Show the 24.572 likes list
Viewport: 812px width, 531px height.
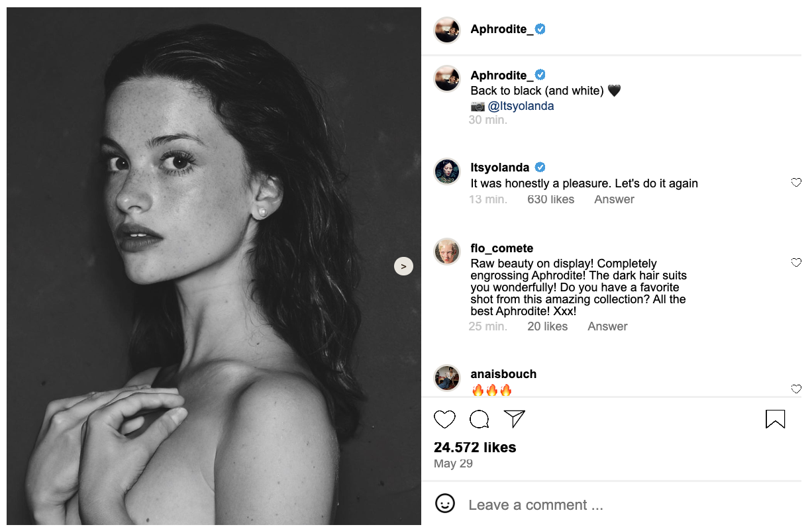pyautogui.click(x=475, y=448)
